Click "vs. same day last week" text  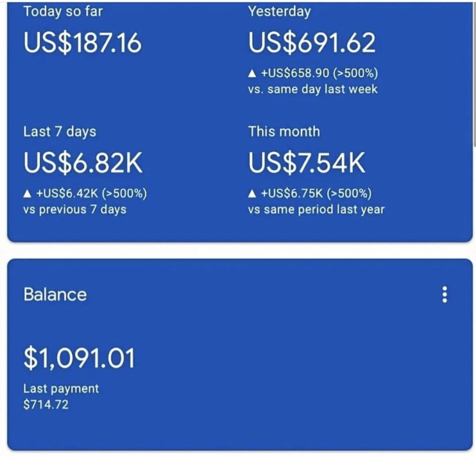tap(312, 89)
